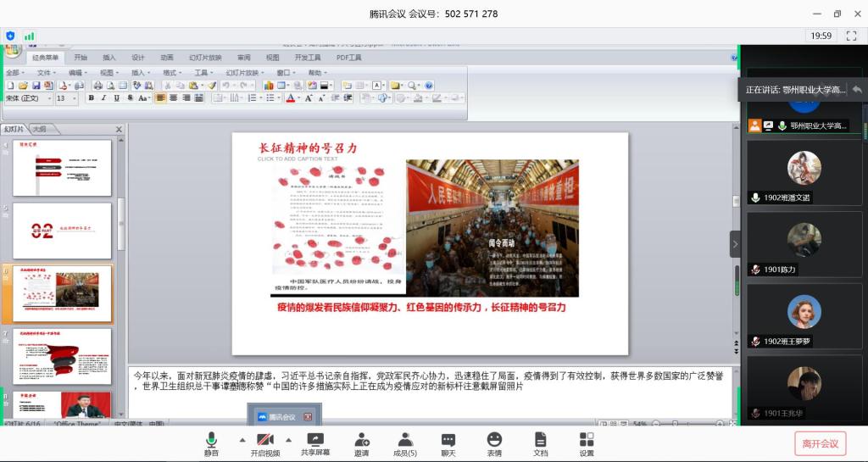This screenshot has width=868, height=462.
Task: Click the 19:59 meeting timer
Action: (821, 36)
